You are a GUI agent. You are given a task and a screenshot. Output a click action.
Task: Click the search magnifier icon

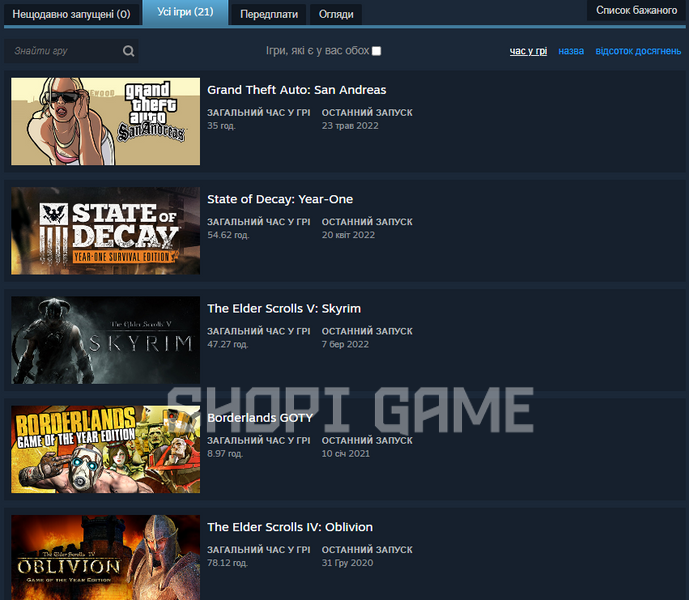tap(128, 51)
